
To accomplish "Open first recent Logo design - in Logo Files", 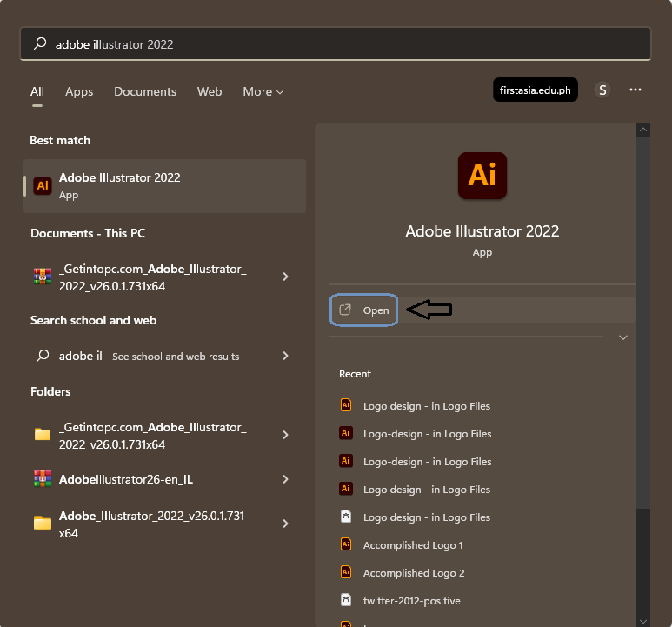I will pyautogui.click(x=427, y=406).
